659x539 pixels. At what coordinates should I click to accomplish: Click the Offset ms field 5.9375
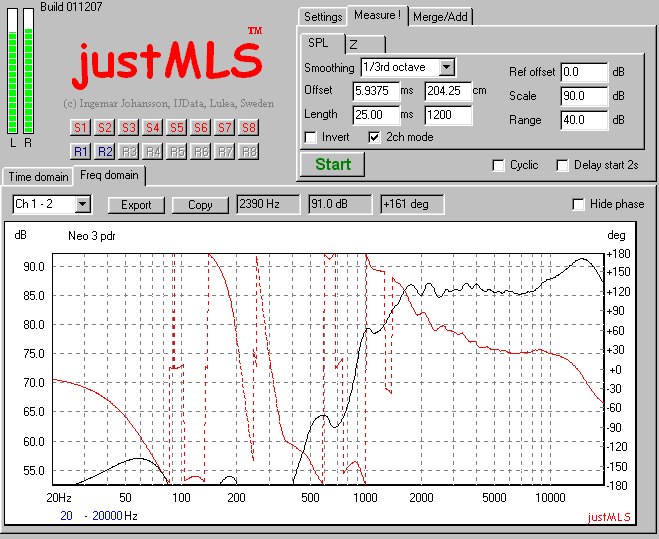coord(376,91)
